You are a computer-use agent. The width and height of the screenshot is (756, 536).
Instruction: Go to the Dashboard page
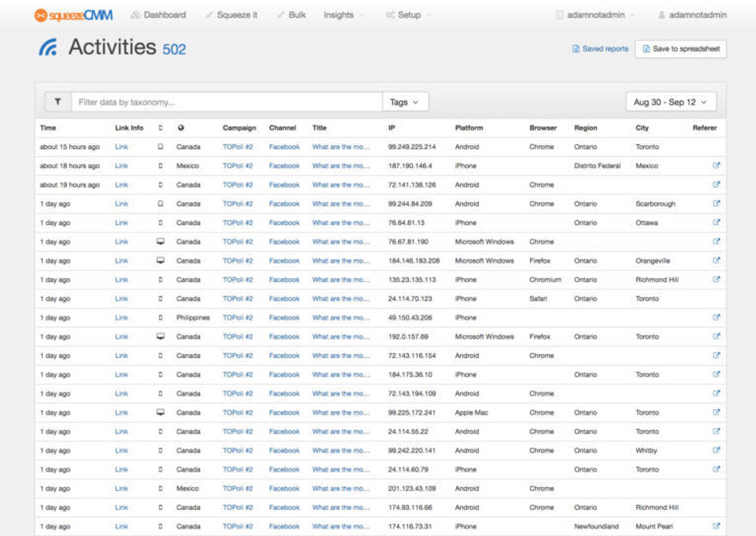(158, 15)
